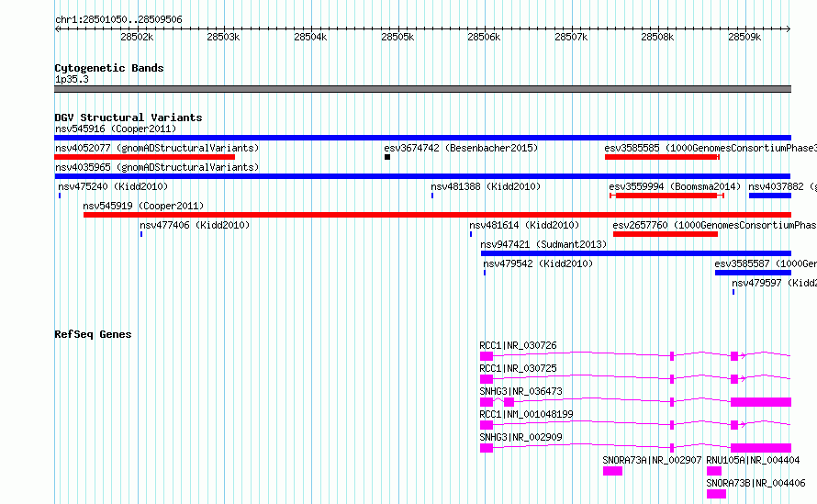The image size is (817, 504).
Task: Click the esv3674742 (Besenbacher2015) label
Action: point(461,148)
